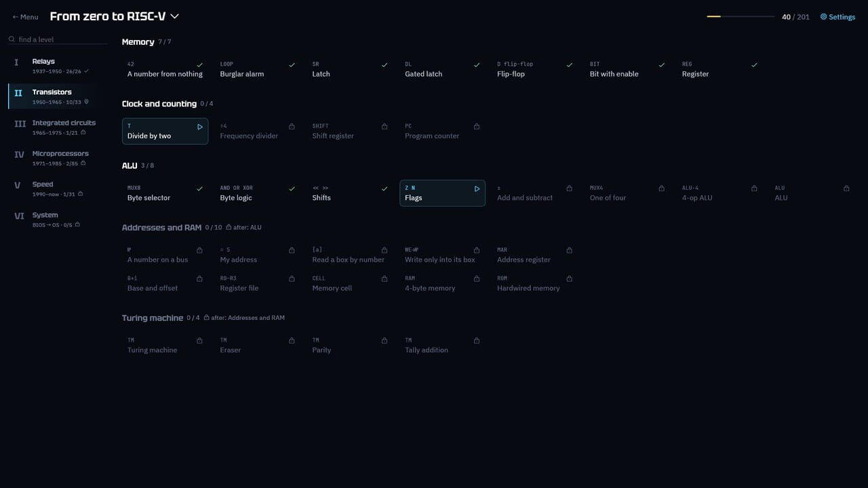
Task: Open the course title dropdown chevron
Action: pos(175,16)
